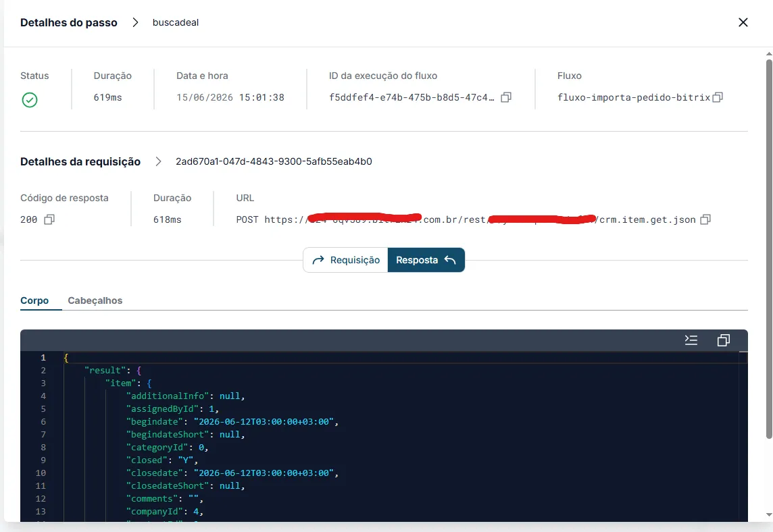The height and width of the screenshot is (532, 773).
Task: Click the 200 response code value
Action: [28, 219]
